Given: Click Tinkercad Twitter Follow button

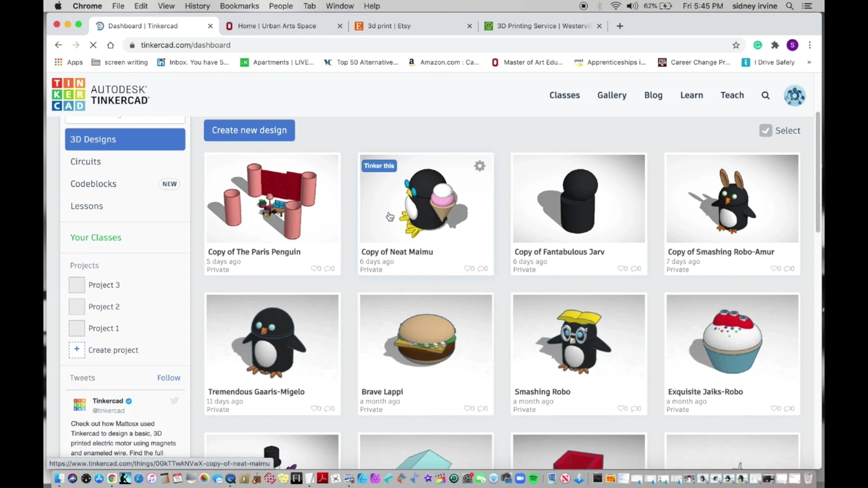Looking at the screenshot, I should [x=169, y=377].
